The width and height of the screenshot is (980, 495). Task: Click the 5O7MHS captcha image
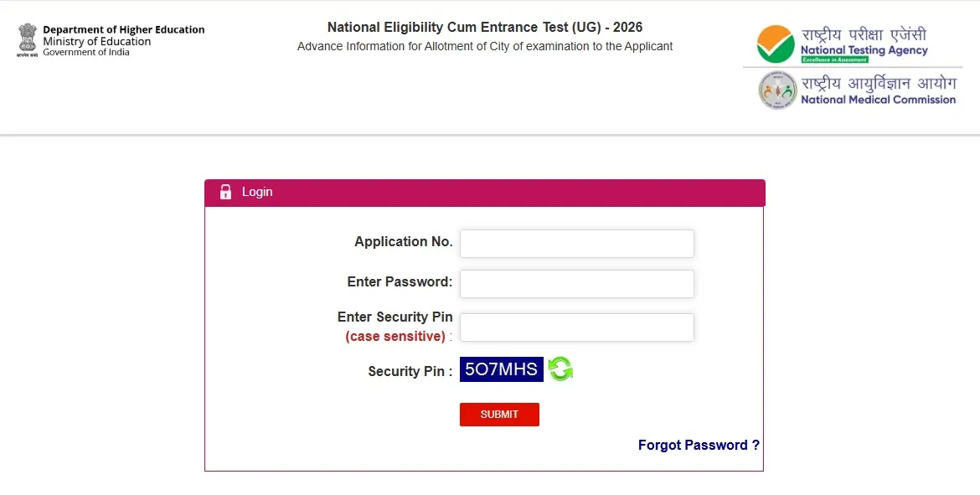pos(501,369)
